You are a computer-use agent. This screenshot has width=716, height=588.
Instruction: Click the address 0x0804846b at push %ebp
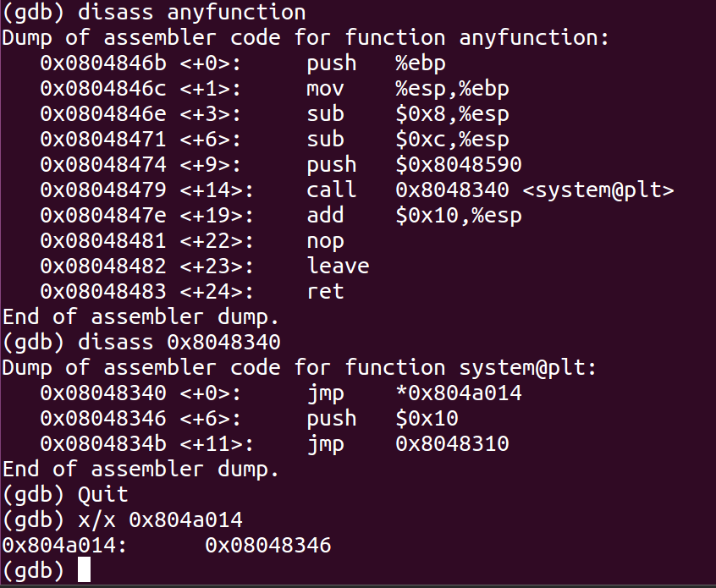(x=103, y=63)
